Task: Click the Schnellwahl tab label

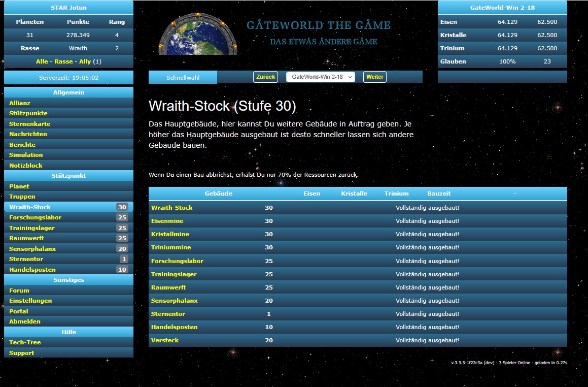Action: click(x=183, y=77)
